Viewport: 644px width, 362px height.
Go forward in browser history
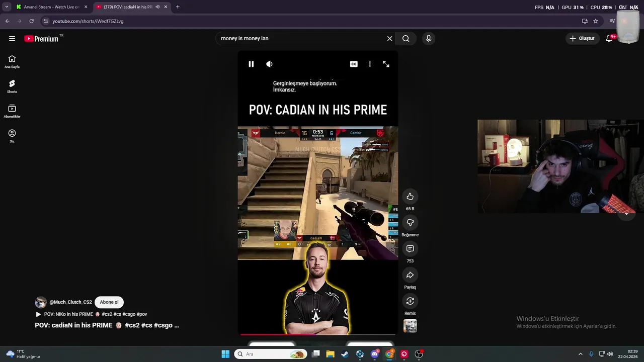pos(19,21)
